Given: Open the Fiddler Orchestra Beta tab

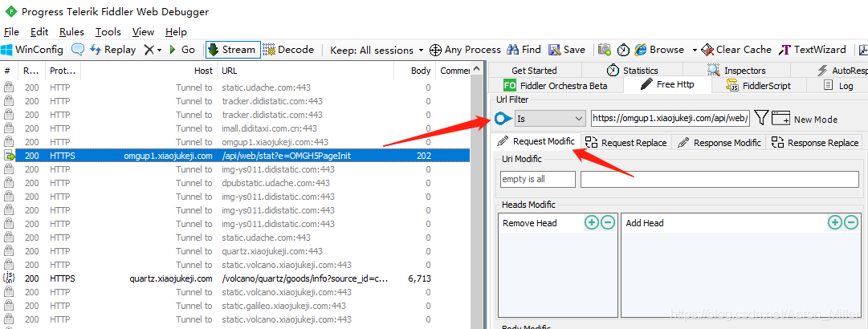Looking at the screenshot, I should coord(556,85).
